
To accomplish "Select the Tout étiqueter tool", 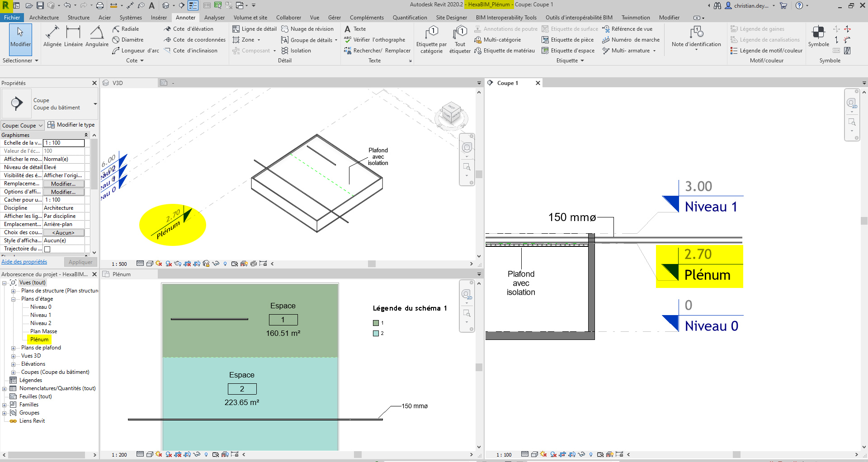I will tap(460, 39).
